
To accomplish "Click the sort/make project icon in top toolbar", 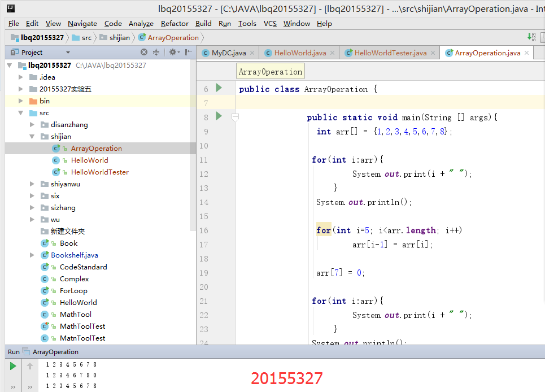I will click(531, 37).
